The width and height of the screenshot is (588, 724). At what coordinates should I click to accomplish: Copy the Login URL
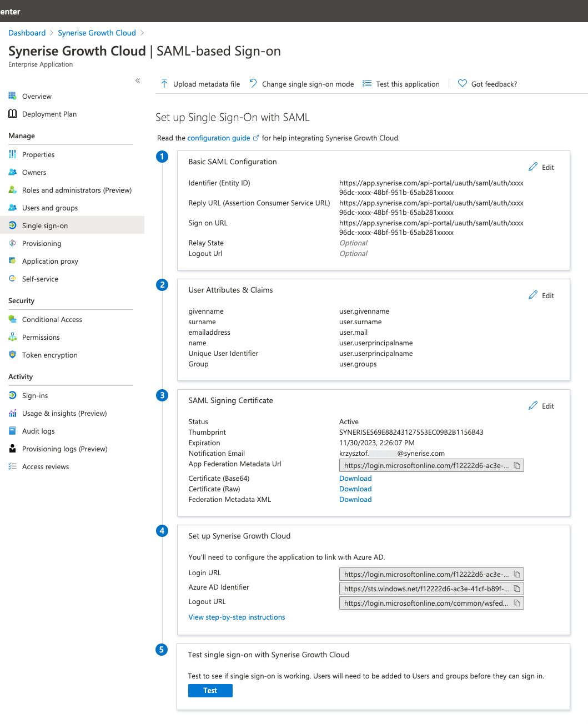coord(516,574)
